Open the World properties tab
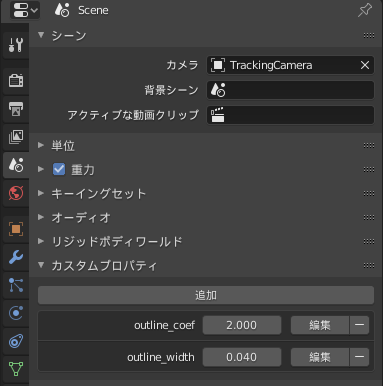This screenshot has width=383, height=386. tap(16, 193)
